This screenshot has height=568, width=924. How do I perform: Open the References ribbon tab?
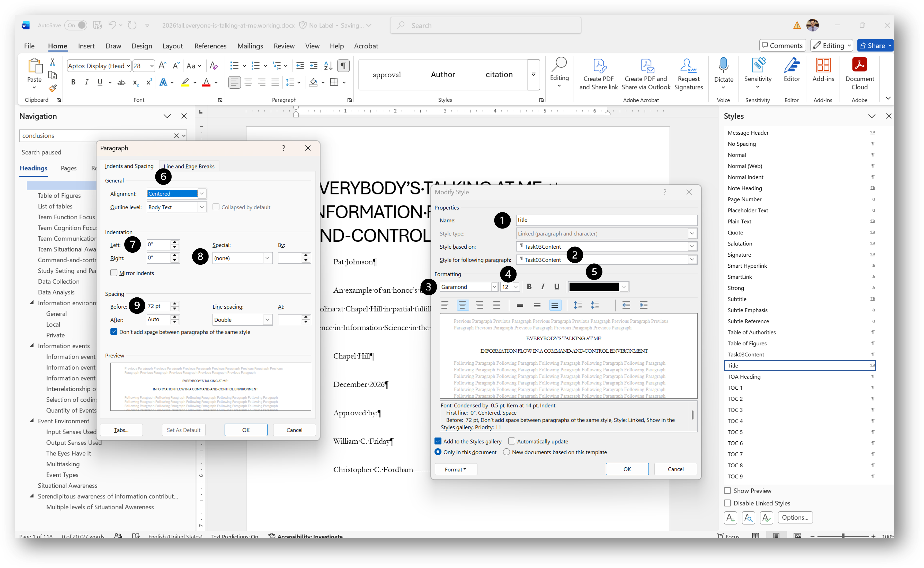point(210,46)
